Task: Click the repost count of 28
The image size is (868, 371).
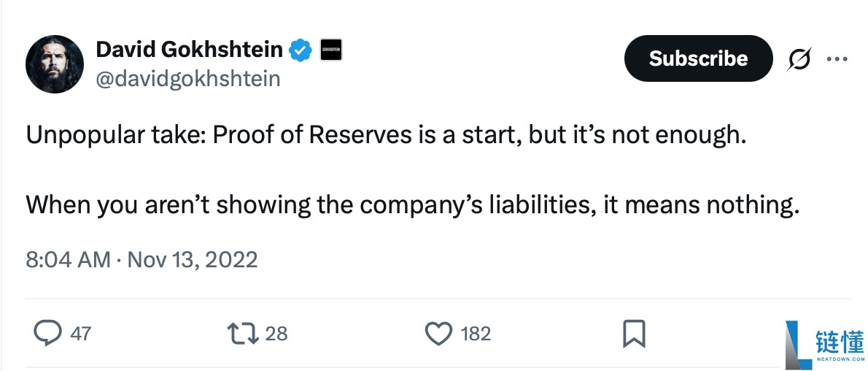Action: click(x=276, y=334)
